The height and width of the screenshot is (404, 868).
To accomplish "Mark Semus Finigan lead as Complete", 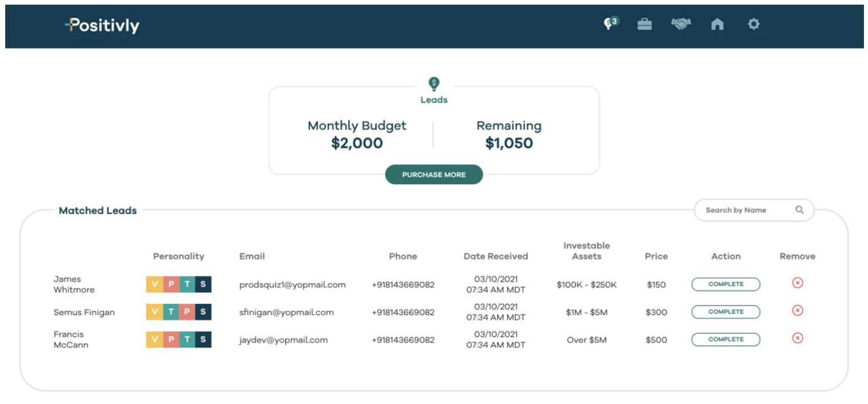I will click(x=726, y=312).
